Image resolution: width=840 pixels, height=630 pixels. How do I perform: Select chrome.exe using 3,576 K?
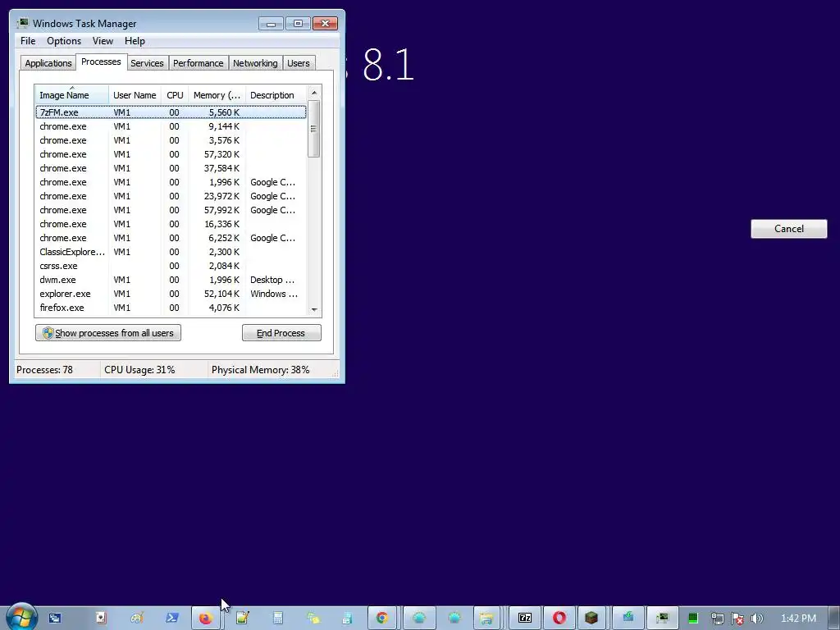click(171, 140)
